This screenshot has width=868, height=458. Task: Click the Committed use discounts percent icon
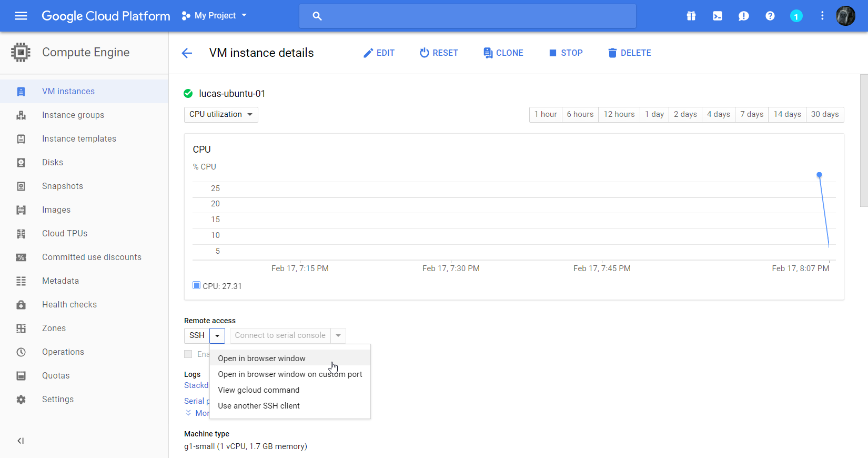click(21, 257)
